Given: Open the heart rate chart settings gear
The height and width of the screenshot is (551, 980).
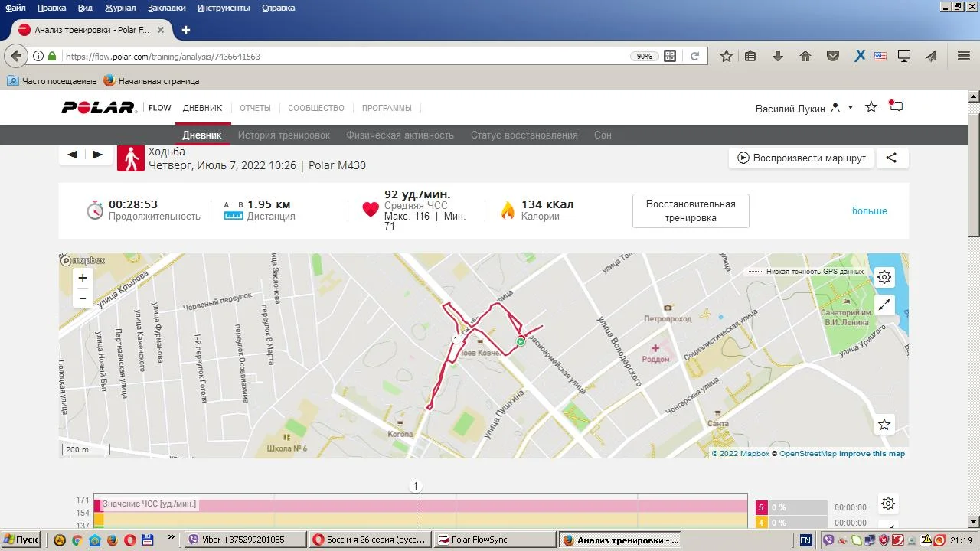Looking at the screenshot, I should click(888, 504).
